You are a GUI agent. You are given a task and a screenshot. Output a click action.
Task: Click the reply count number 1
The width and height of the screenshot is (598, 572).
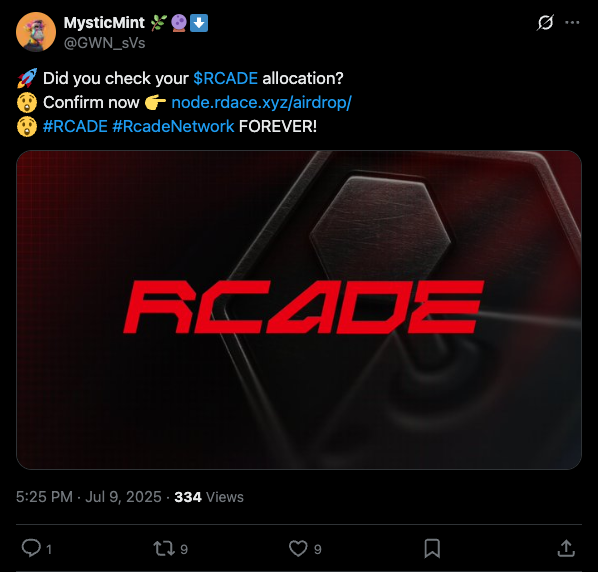[49, 550]
